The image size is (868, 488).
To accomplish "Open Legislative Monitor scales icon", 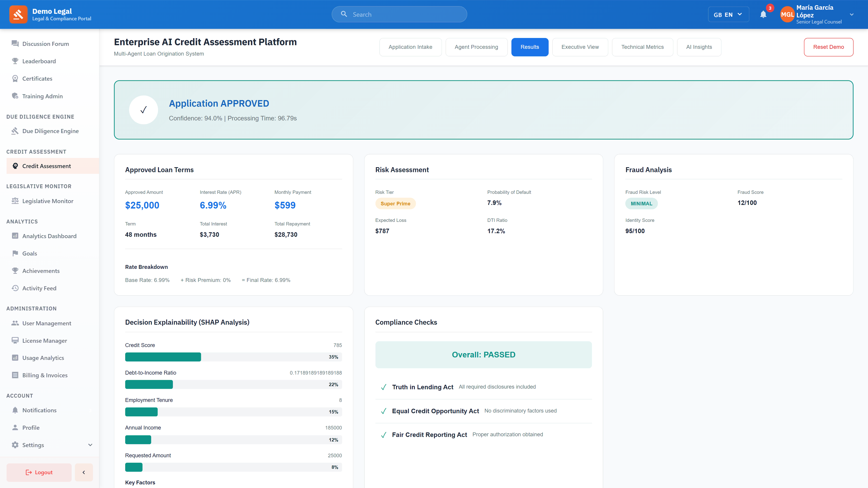I will [15, 201].
